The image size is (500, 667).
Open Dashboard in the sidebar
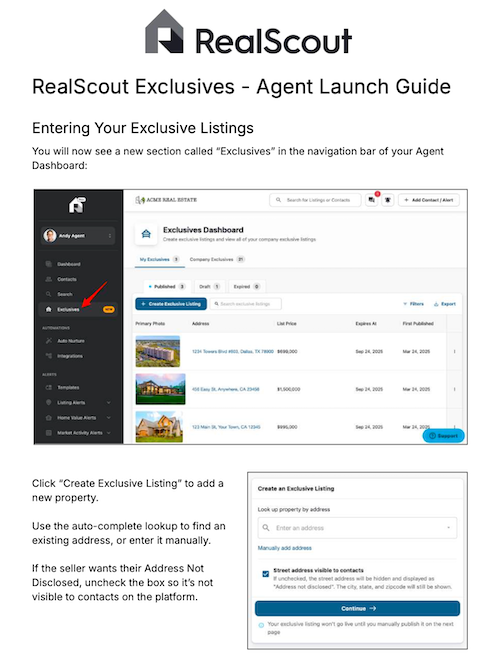tap(69, 264)
